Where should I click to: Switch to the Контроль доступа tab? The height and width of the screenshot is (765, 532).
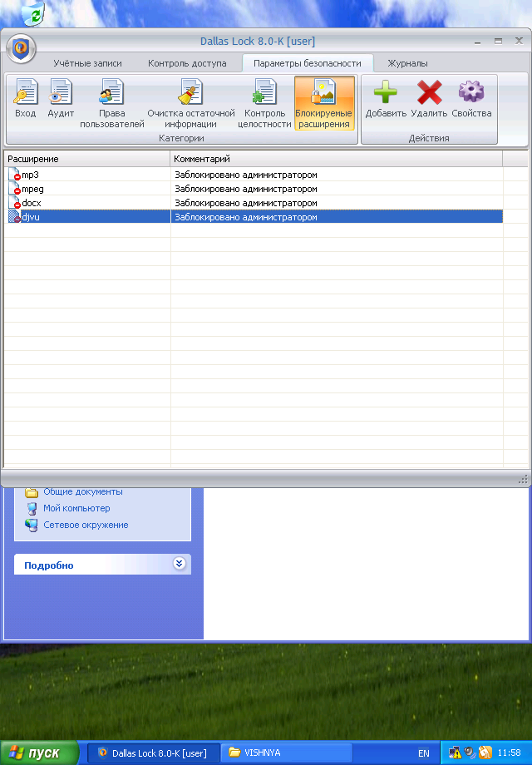point(187,63)
